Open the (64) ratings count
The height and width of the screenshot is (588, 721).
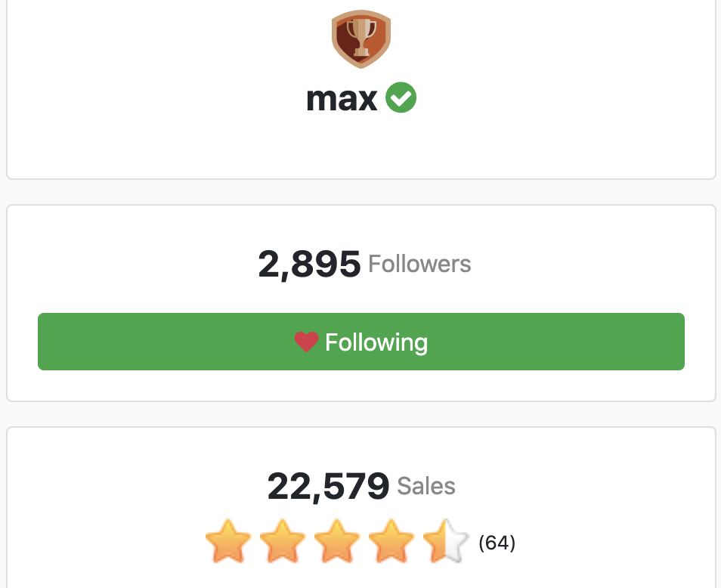pyautogui.click(x=497, y=543)
